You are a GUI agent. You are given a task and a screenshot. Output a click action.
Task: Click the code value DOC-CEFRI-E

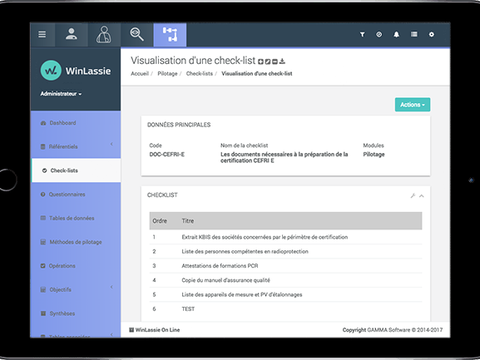coord(167,154)
